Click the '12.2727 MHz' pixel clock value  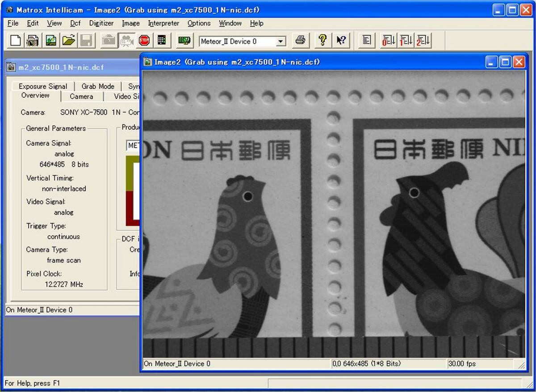64,284
